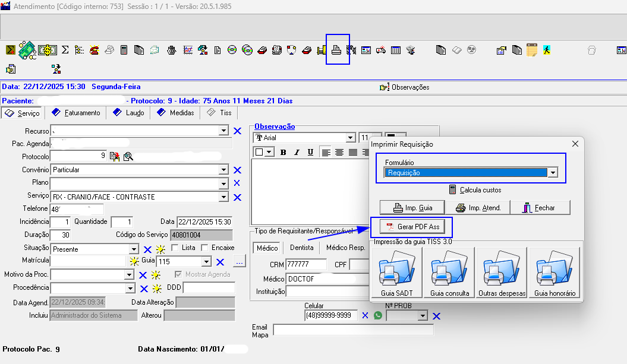Image resolution: width=627 pixels, height=364 pixels.
Task: Click the Gerar PDF Ass button
Action: coord(412,227)
